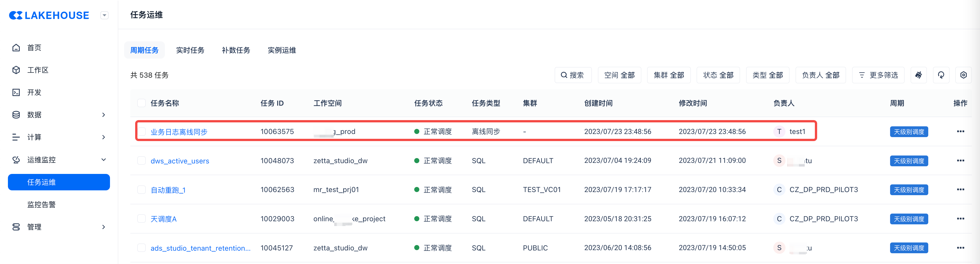Image resolution: width=980 pixels, height=264 pixels.
Task: Click the home icon beside 首页
Action: click(16, 48)
